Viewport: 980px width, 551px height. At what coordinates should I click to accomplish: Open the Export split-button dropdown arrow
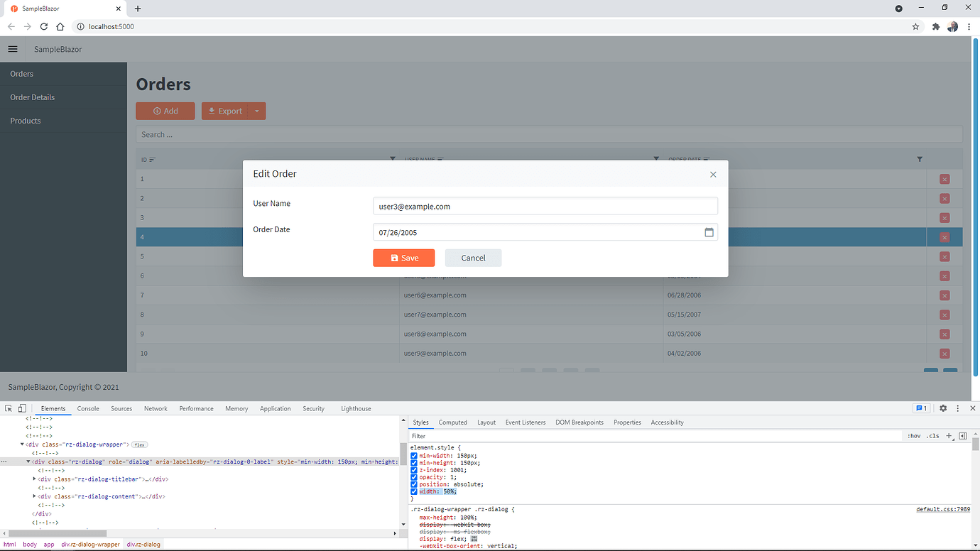[257, 111]
